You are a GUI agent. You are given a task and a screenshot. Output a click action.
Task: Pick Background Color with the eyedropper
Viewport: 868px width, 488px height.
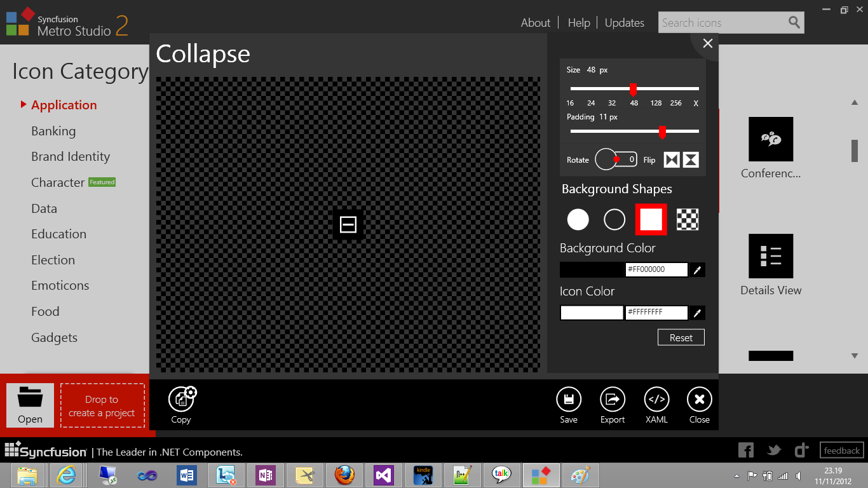[697, 270]
